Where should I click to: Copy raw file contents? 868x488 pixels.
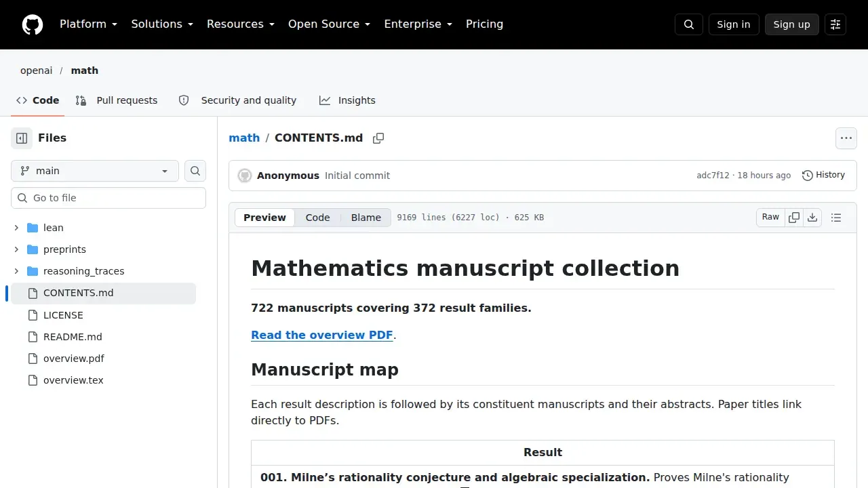pyautogui.click(x=794, y=218)
